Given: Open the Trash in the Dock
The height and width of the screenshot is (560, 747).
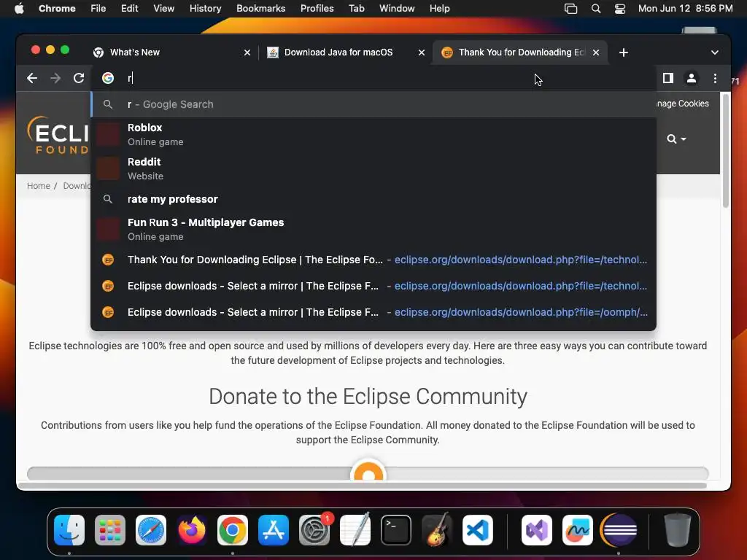Looking at the screenshot, I should 678,530.
